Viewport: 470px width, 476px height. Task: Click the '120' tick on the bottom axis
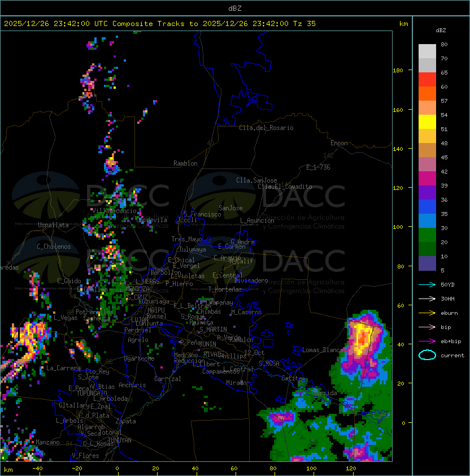coord(351,469)
